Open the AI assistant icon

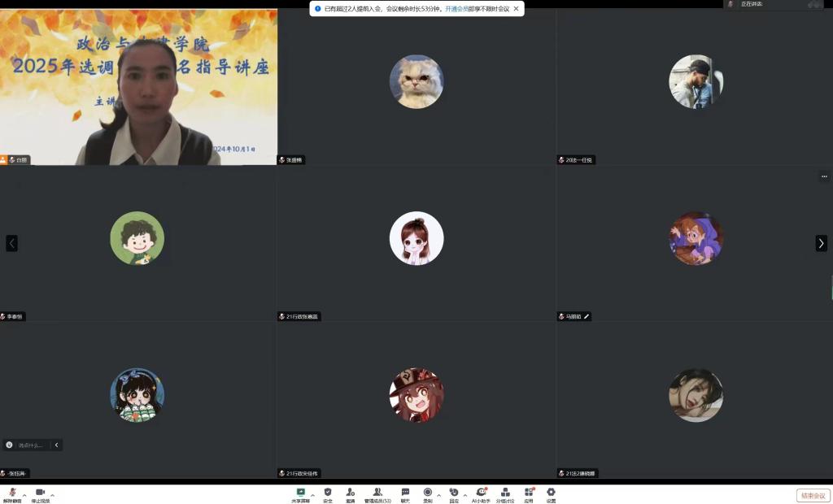(481, 493)
